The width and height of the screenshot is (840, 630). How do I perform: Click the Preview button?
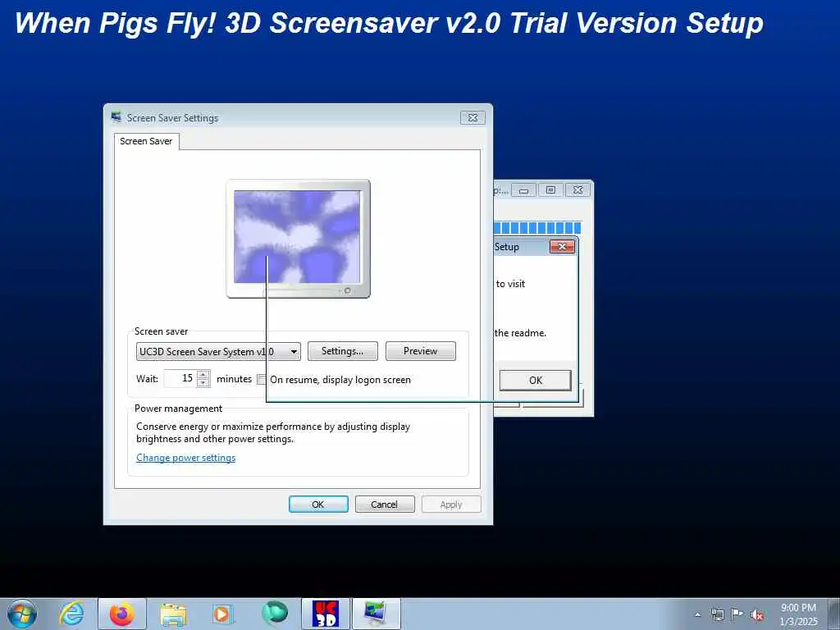point(421,351)
